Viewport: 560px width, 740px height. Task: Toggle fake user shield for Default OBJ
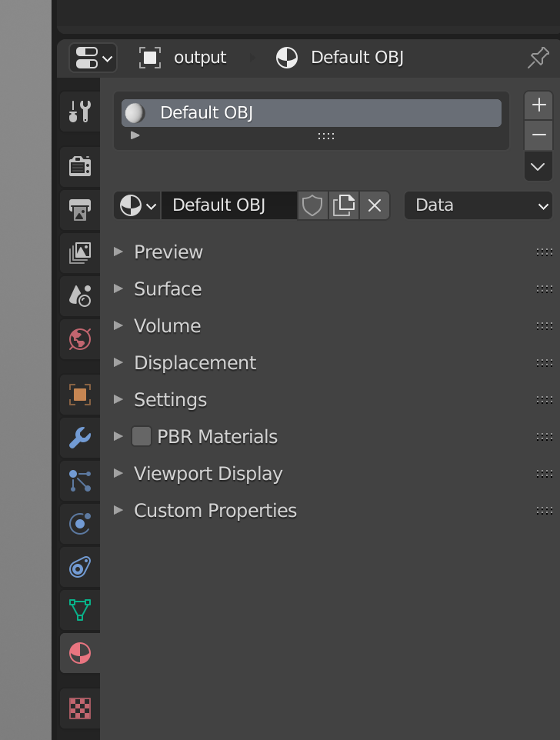312,205
